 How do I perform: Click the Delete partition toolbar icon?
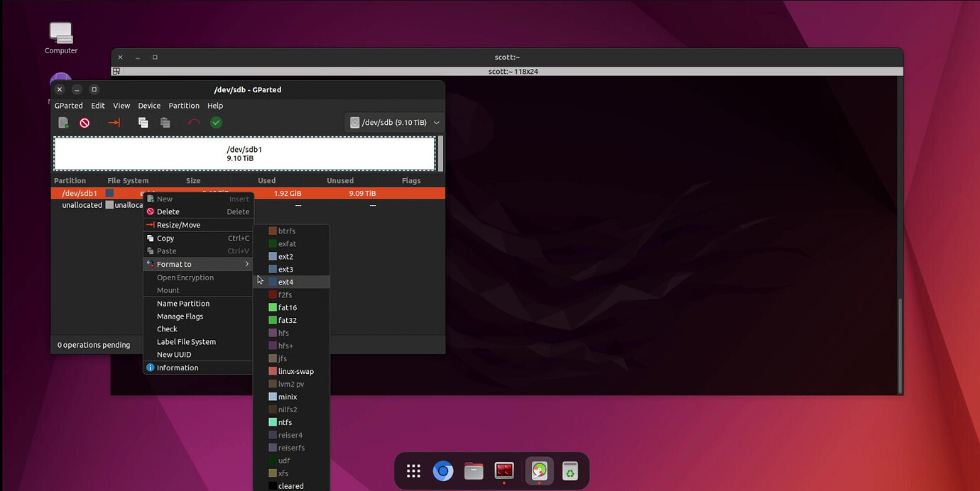click(85, 123)
